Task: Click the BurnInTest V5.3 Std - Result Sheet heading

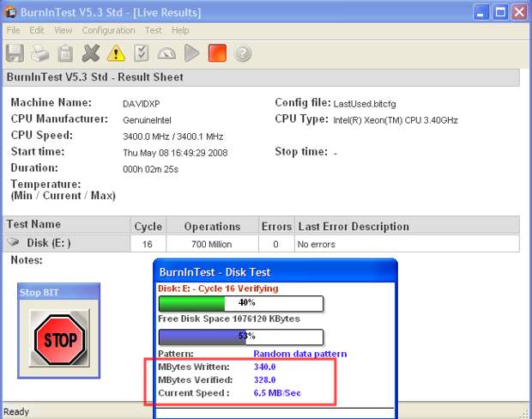Action: point(95,77)
